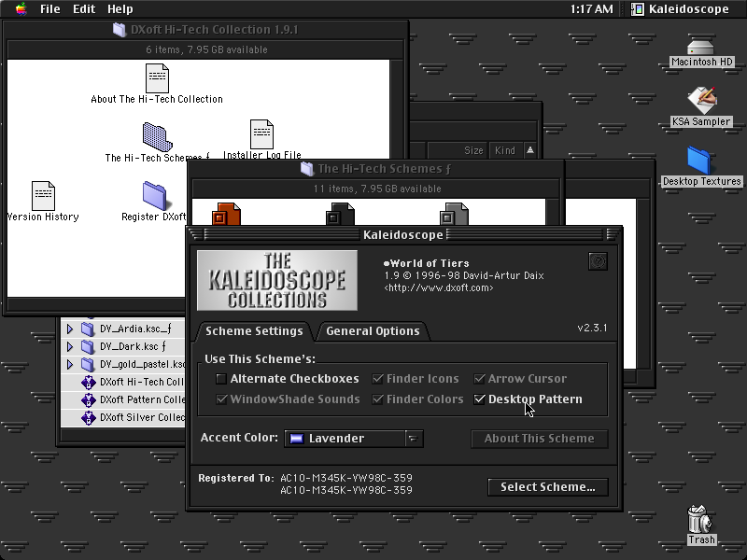Expand the DV_Ardia.ksc folder disclosure triangle
The width and height of the screenshot is (747, 560).
(x=70, y=329)
